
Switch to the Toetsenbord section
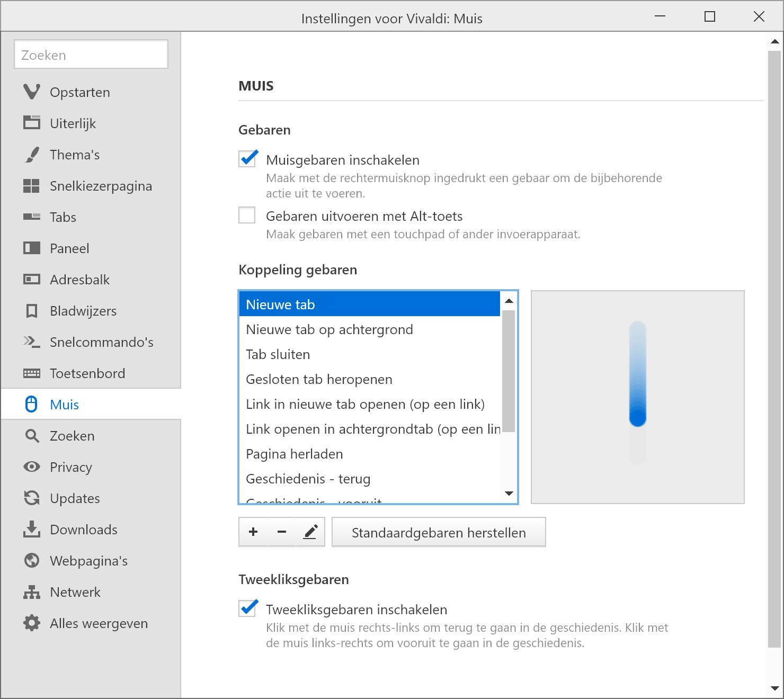(87, 373)
